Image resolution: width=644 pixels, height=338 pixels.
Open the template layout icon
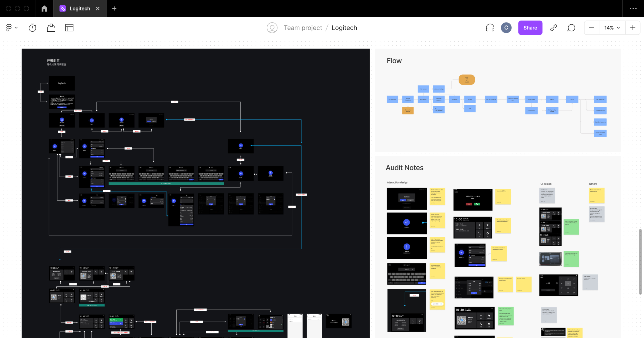click(69, 28)
